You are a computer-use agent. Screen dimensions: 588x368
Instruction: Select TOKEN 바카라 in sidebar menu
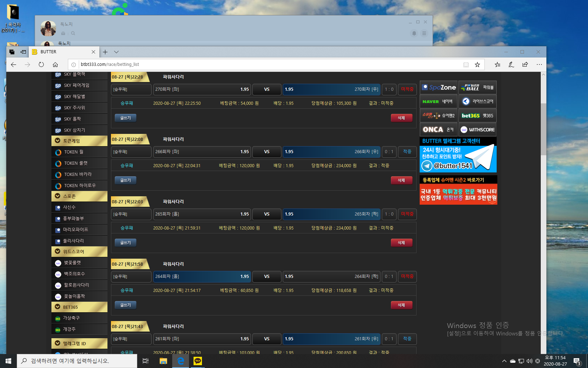click(x=78, y=174)
